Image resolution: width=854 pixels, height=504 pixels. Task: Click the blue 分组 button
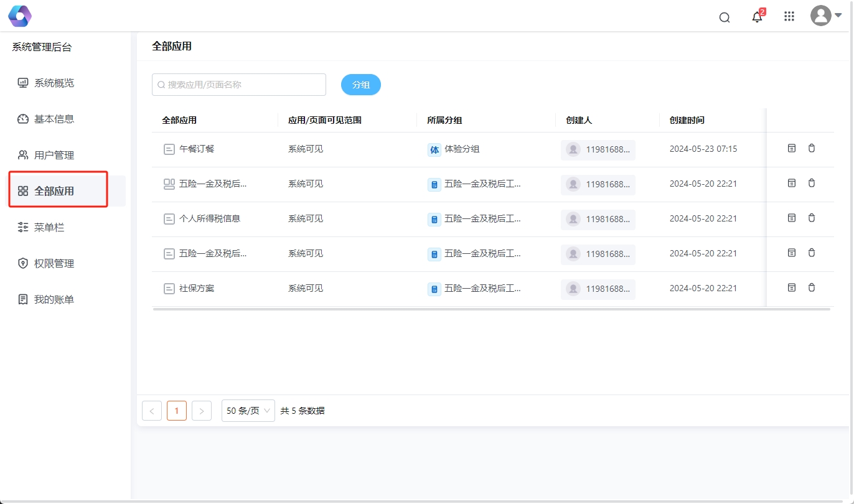tap(360, 85)
